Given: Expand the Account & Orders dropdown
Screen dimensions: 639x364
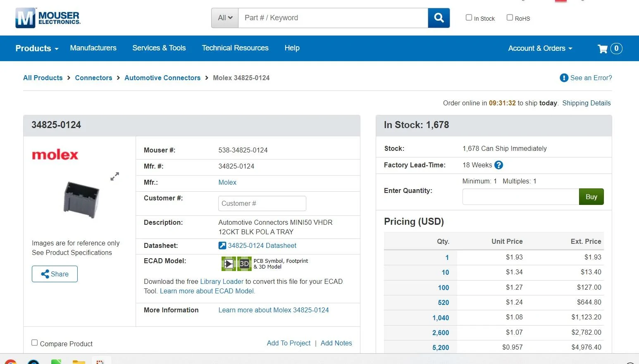Looking at the screenshot, I should [x=540, y=48].
